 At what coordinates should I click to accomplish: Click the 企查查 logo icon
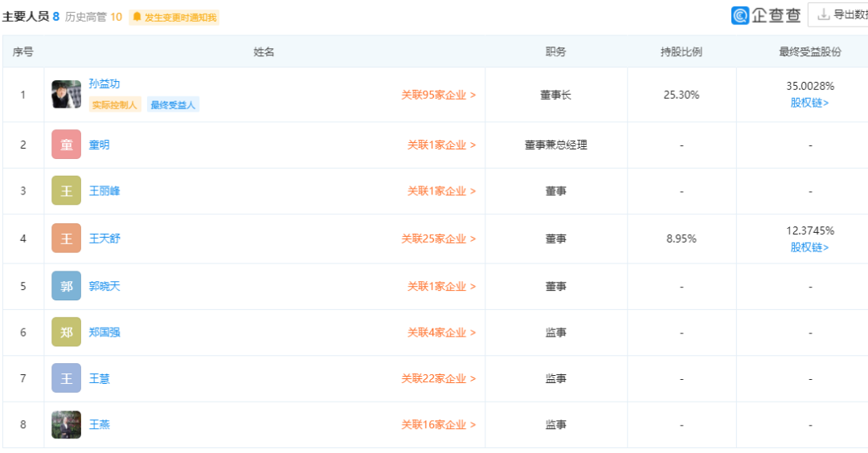coord(740,15)
